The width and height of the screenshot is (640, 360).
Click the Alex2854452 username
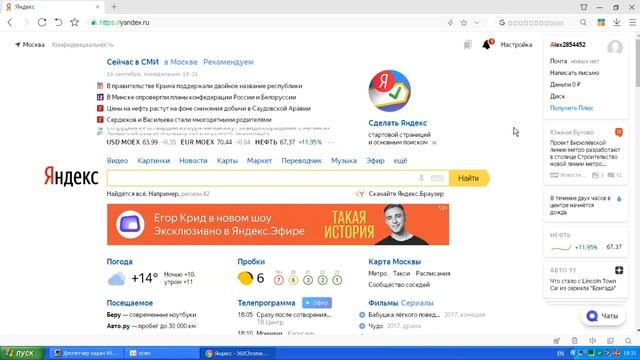point(568,45)
